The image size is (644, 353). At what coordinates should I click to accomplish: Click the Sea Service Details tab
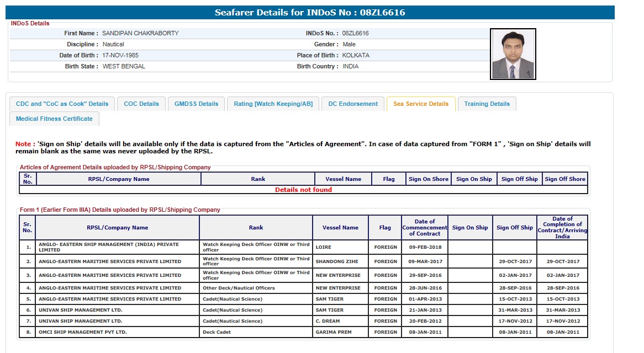[421, 104]
